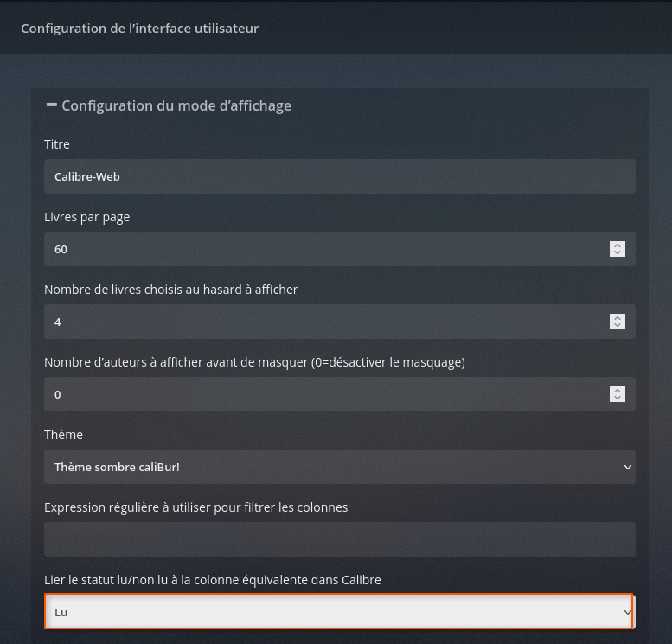
Task: Increase Livres par page with up arrow
Action: [618, 245]
